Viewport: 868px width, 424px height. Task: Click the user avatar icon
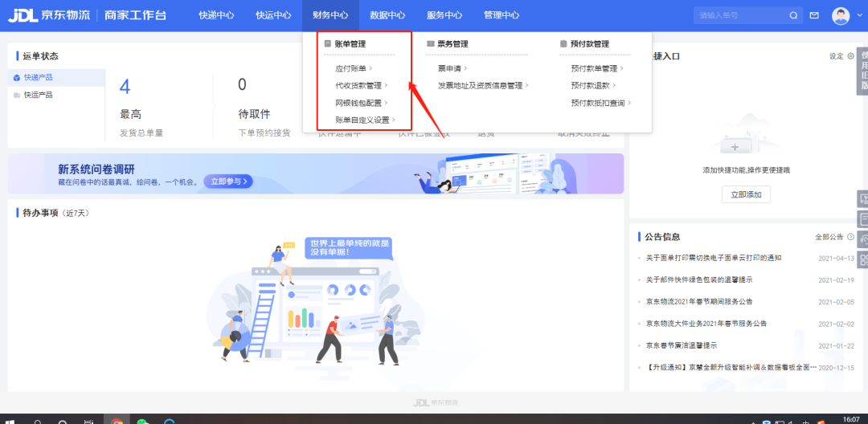[840, 15]
